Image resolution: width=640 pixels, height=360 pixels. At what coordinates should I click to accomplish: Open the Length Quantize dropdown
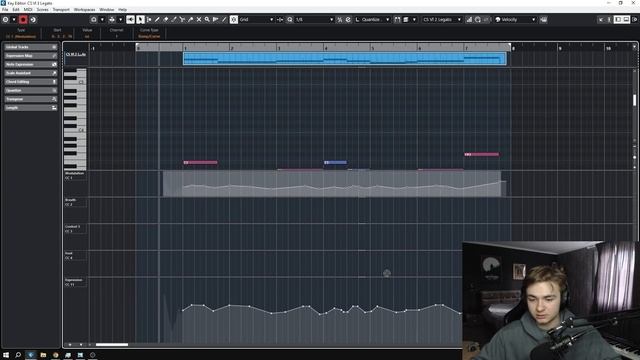point(372,20)
